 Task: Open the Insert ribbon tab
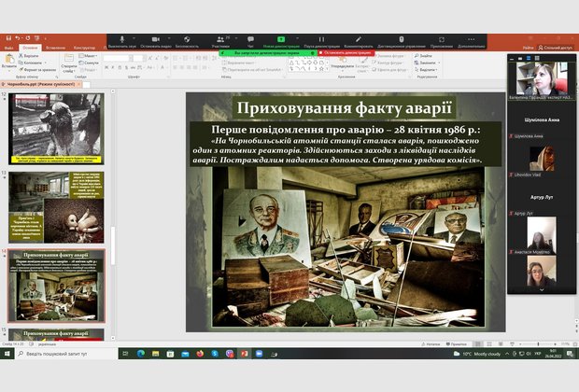tap(55, 47)
